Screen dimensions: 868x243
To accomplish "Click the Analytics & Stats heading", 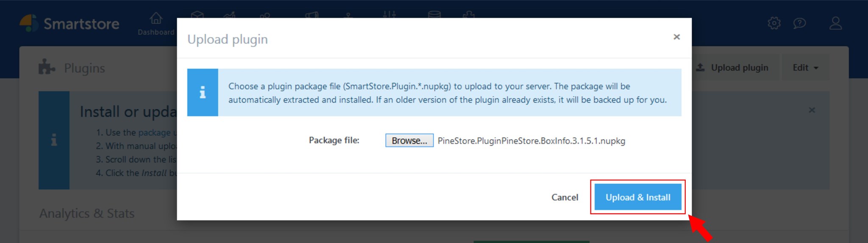I will pyautogui.click(x=87, y=213).
